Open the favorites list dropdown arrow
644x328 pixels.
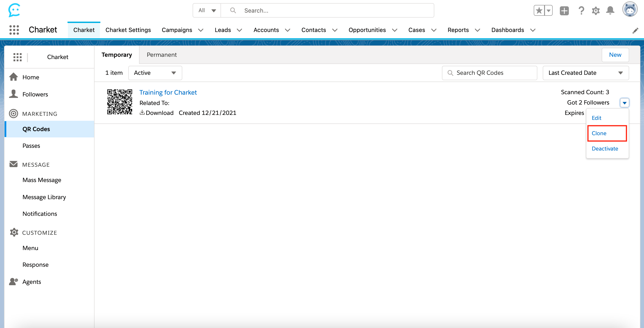[548, 11]
